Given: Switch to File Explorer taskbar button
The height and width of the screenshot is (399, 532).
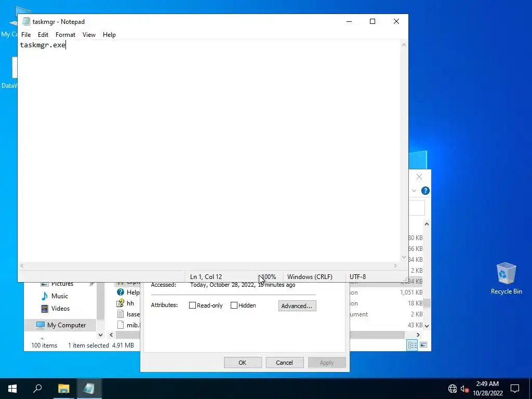Looking at the screenshot, I should [x=63, y=389].
